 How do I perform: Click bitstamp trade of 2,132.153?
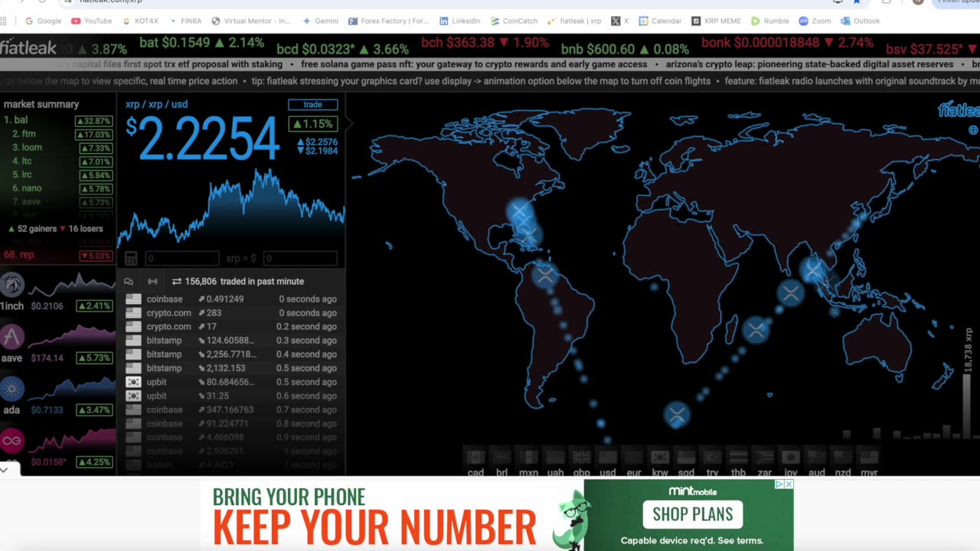click(x=230, y=368)
